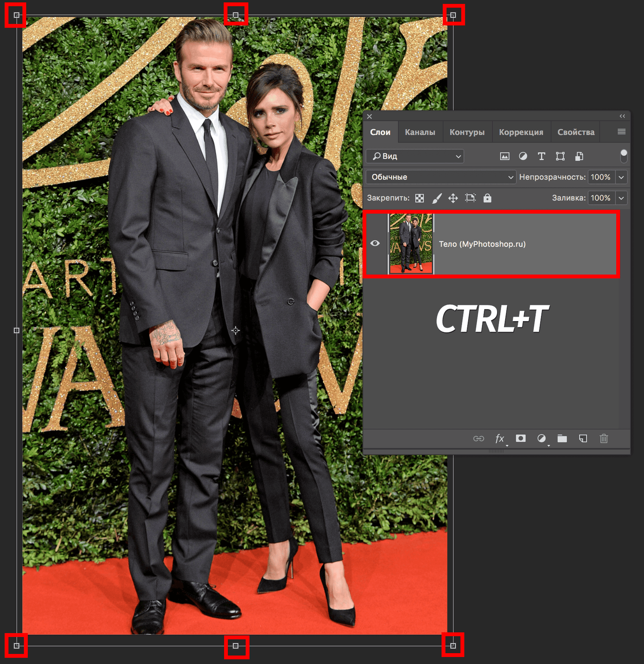Collapse the panel with double chevron
The width and height of the screenshot is (644, 664).
click(x=622, y=116)
